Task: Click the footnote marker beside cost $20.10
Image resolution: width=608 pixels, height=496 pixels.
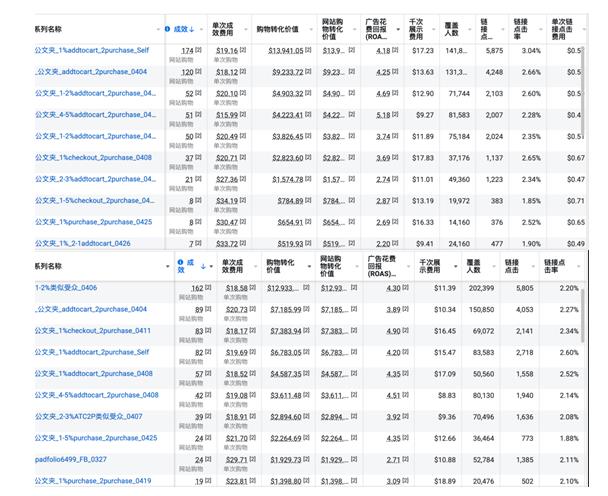Action: coord(243,93)
